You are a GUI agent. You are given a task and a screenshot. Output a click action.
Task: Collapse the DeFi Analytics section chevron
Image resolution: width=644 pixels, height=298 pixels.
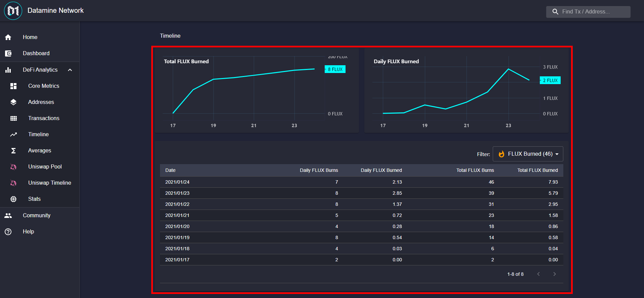pyautogui.click(x=70, y=70)
